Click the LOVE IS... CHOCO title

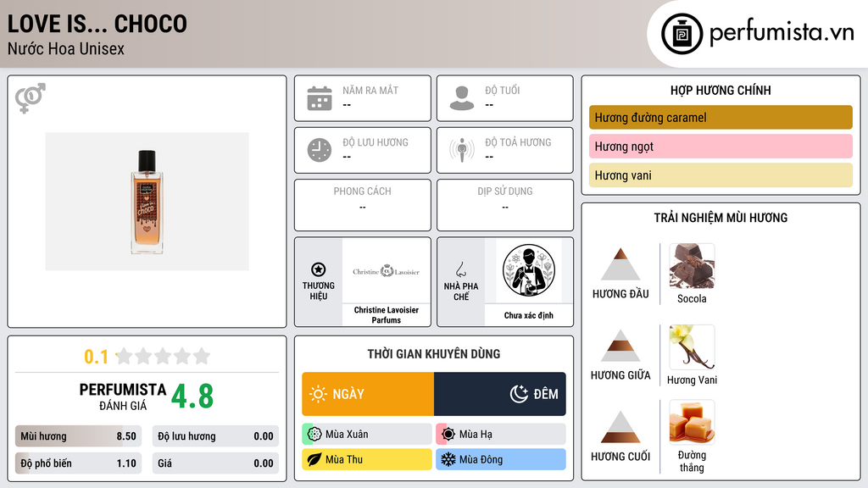click(x=97, y=24)
